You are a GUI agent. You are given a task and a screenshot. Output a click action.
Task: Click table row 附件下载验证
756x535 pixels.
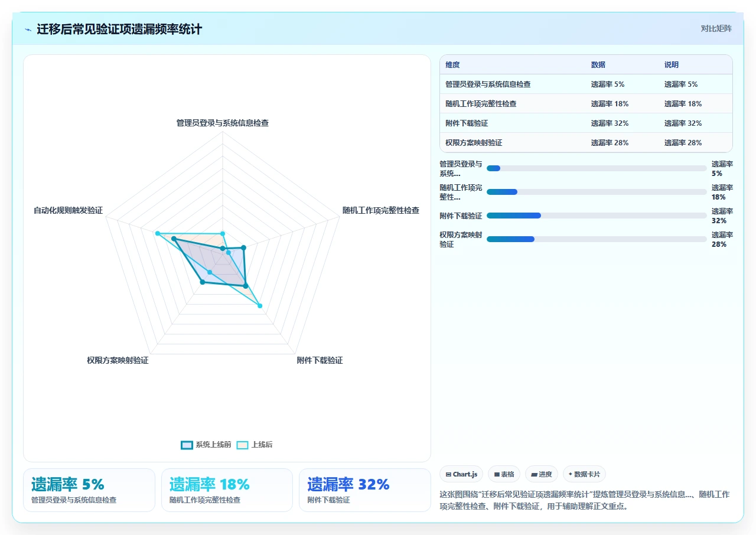pyautogui.click(x=586, y=123)
